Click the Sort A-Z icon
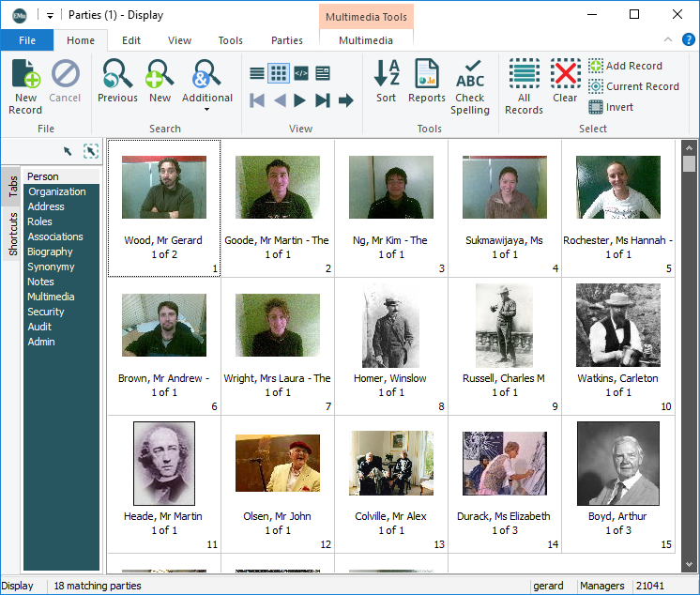The image size is (700, 595). (x=386, y=82)
